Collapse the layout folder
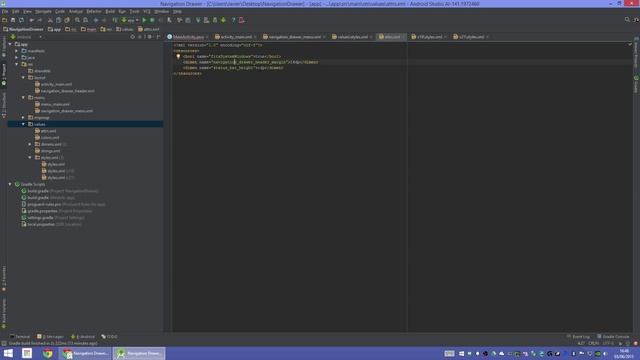Screen dimensions: 640x360 pyautogui.click(x=23, y=78)
